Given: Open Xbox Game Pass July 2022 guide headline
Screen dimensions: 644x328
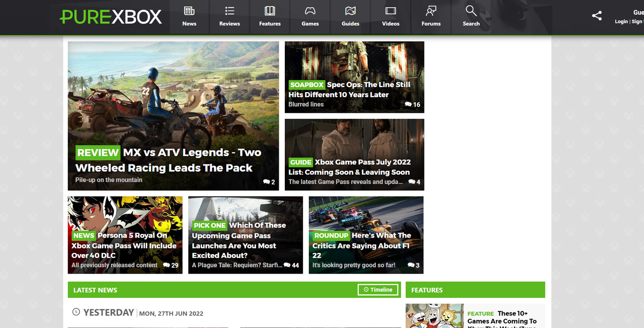Looking at the screenshot, I should (x=350, y=167).
